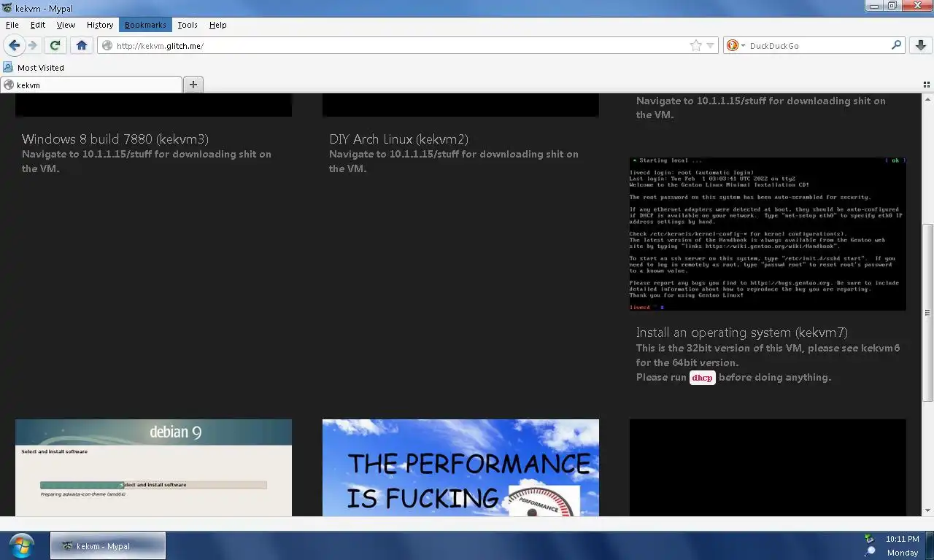Image resolution: width=934 pixels, height=560 pixels.
Task: Click THE PERFORMANCE image thumbnail
Action: tap(460, 467)
